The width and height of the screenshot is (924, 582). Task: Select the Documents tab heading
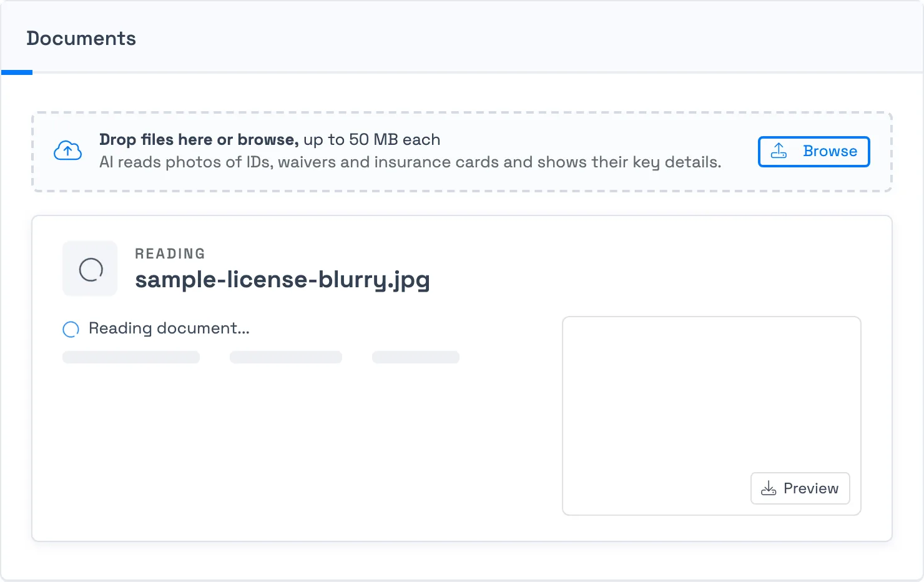(x=81, y=38)
